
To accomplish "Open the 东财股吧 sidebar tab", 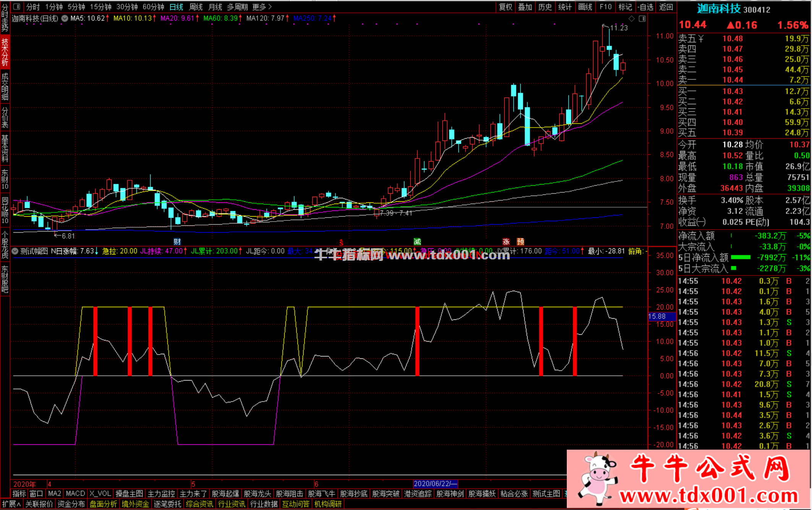I will pos(5,279).
